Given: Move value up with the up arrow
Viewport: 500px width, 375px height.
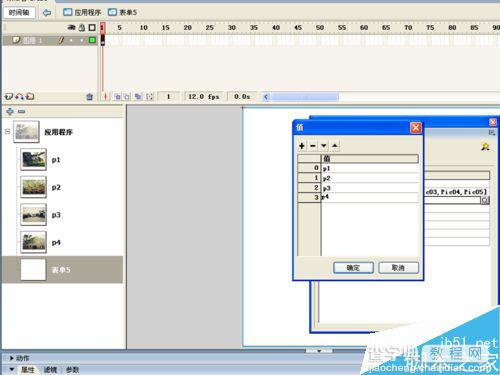Looking at the screenshot, I should pos(335,146).
